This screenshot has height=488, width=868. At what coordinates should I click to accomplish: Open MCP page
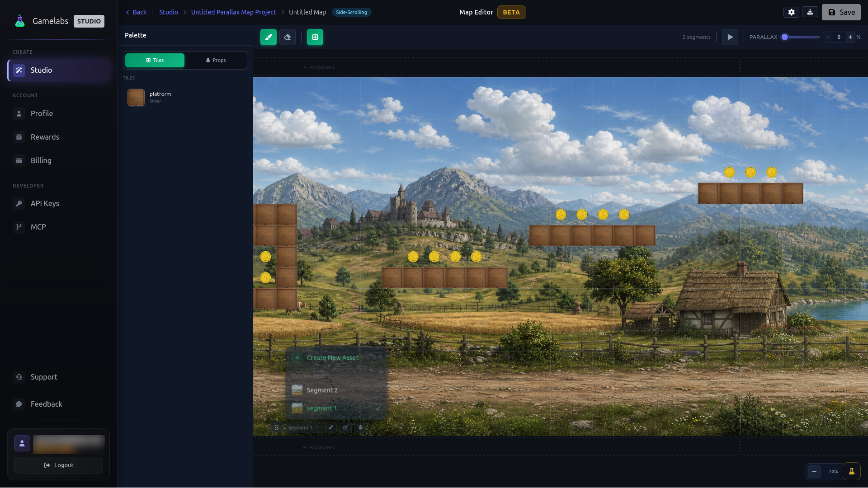click(x=59, y=227)
